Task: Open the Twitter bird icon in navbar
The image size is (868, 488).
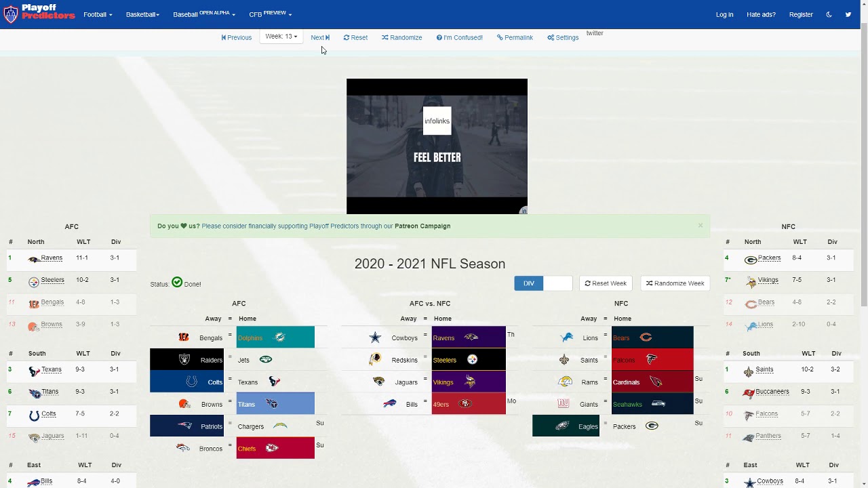Action: tap(848, 14)
